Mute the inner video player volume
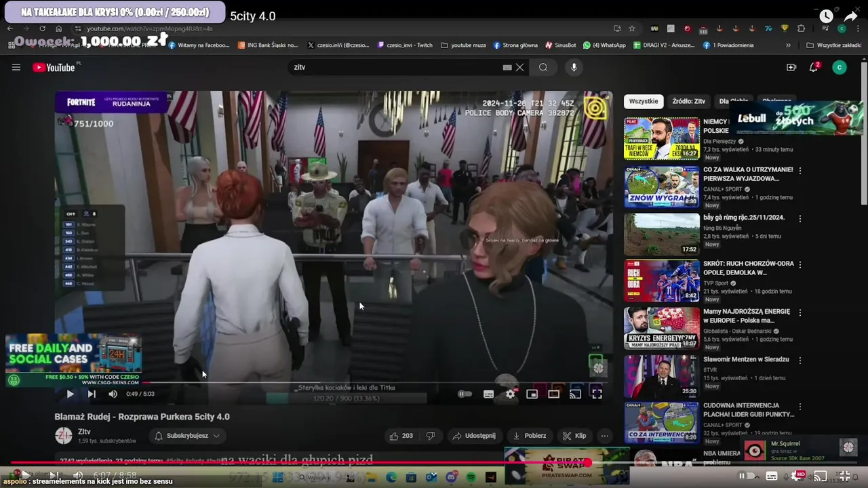 [x=113, y=394]
